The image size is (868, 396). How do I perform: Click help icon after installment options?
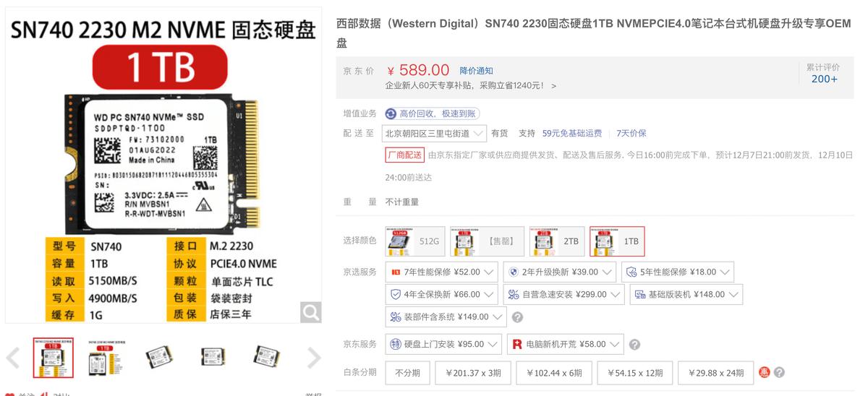779,373
